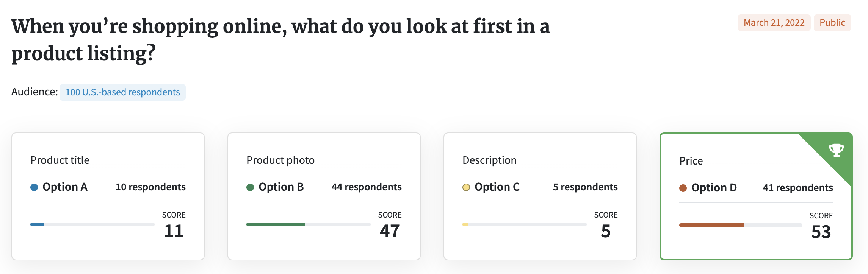Click the Public visibility badge

click(x=832, y=23)
